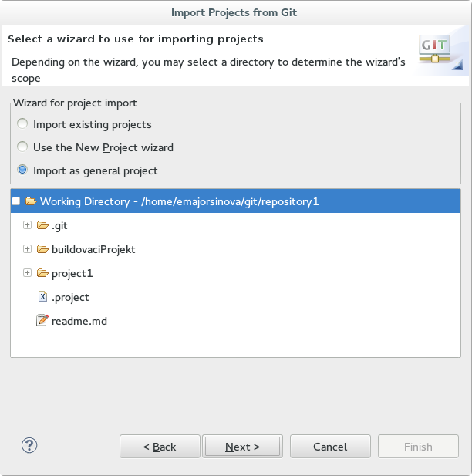Click the .project file icon
Viewport: 472px width, 476px height.
(42, 297)
